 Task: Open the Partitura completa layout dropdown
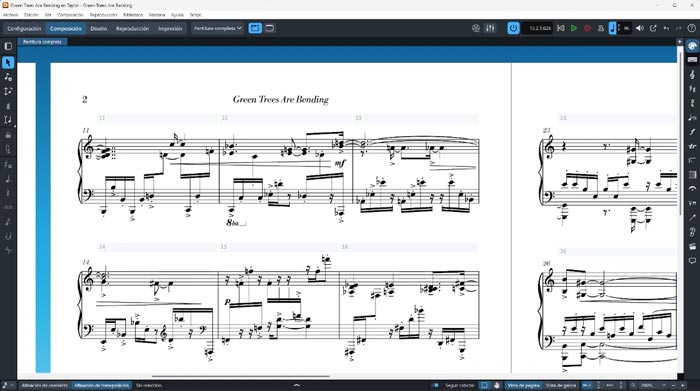pyautogui.click(x=217, y=28)
